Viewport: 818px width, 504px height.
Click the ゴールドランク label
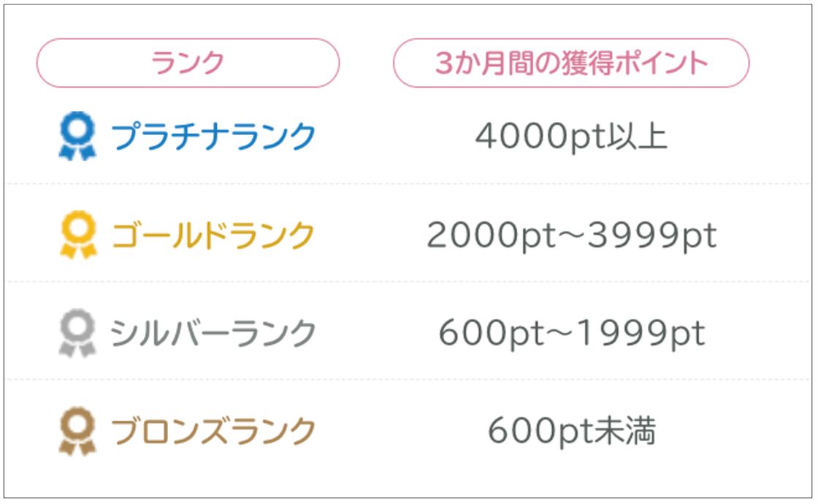click(x=213, y=234)
